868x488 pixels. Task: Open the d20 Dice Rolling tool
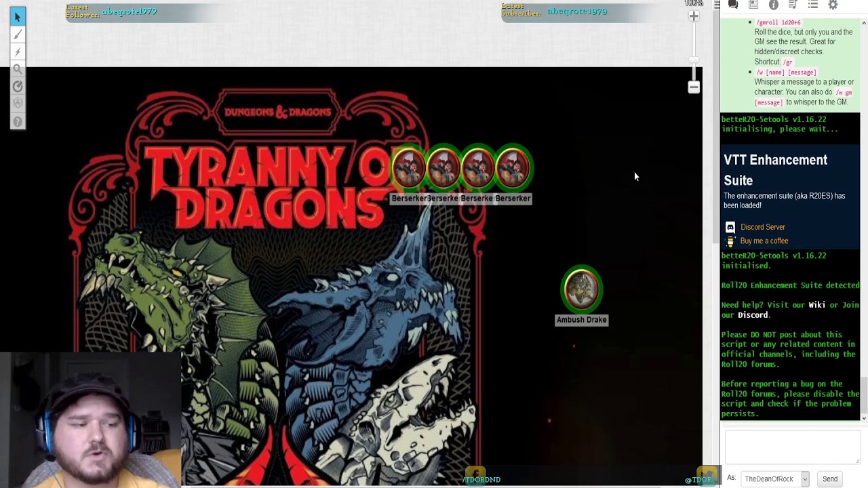(18, 104)
